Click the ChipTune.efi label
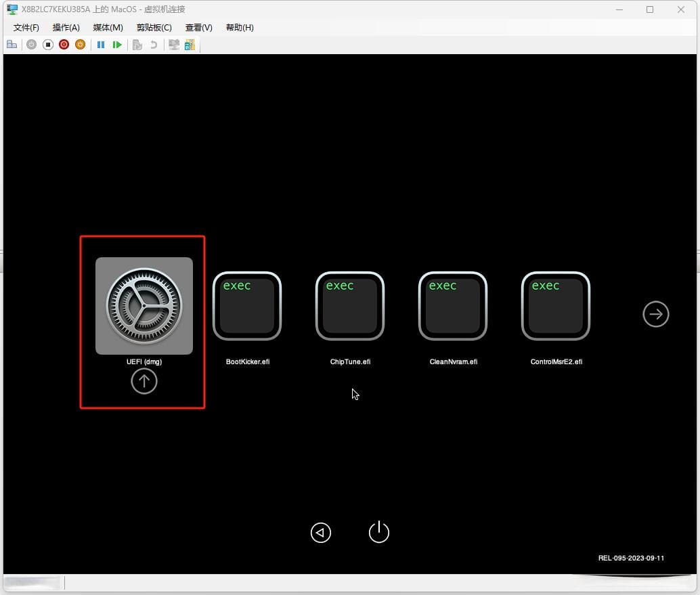 point(351,361)
